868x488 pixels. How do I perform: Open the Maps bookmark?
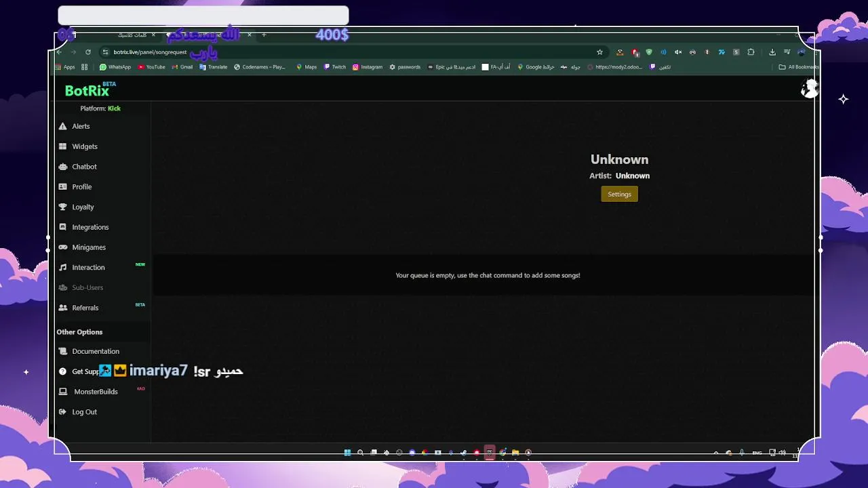coord(307,67)
